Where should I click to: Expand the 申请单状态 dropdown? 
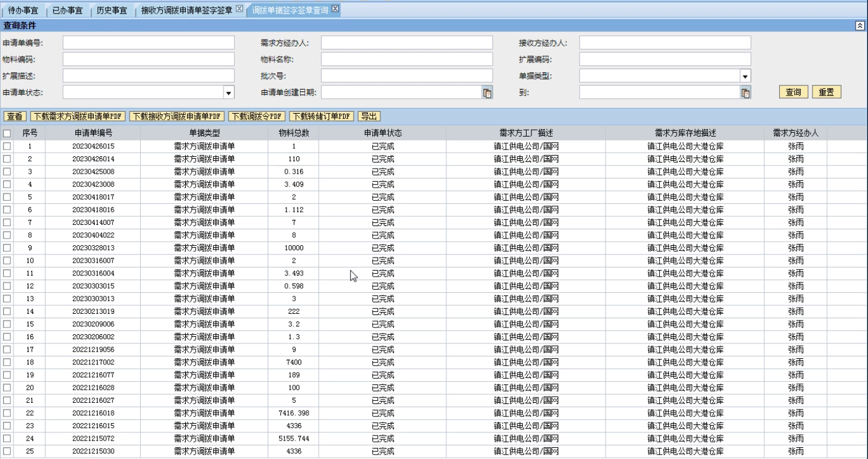[x=229, y=93]
